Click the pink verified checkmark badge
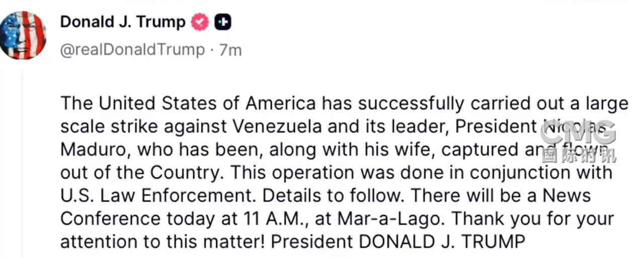Screen dimensions: 644x258 point(200,22)
